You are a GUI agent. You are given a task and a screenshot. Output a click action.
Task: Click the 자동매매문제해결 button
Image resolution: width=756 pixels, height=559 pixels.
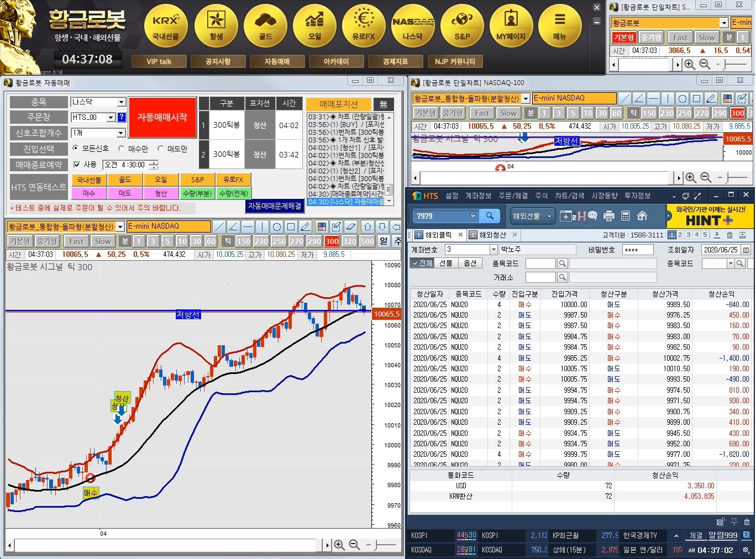[x=275, y=205]
